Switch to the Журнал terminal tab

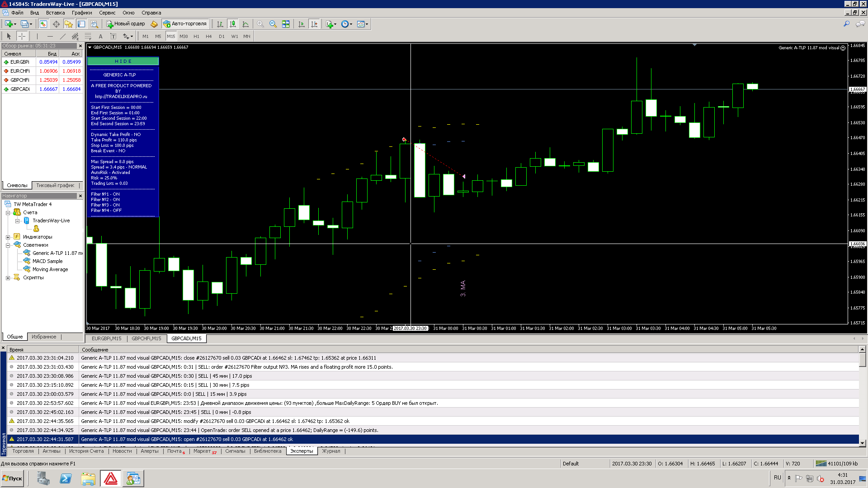[331, 451]
